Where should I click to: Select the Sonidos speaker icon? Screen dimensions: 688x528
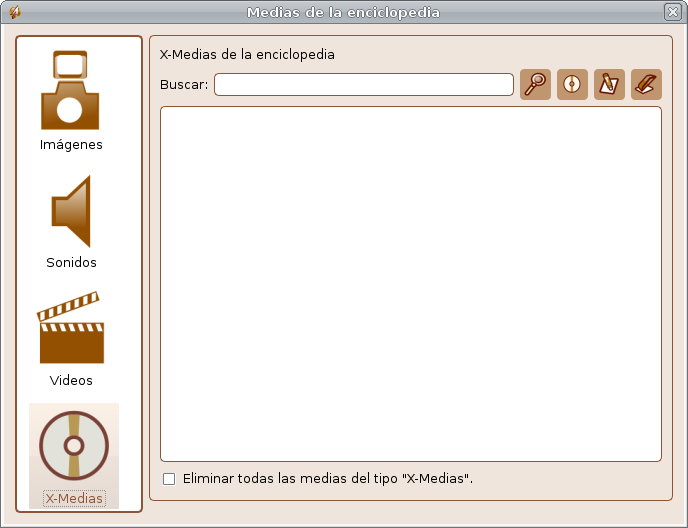click(x=72, y=211)
